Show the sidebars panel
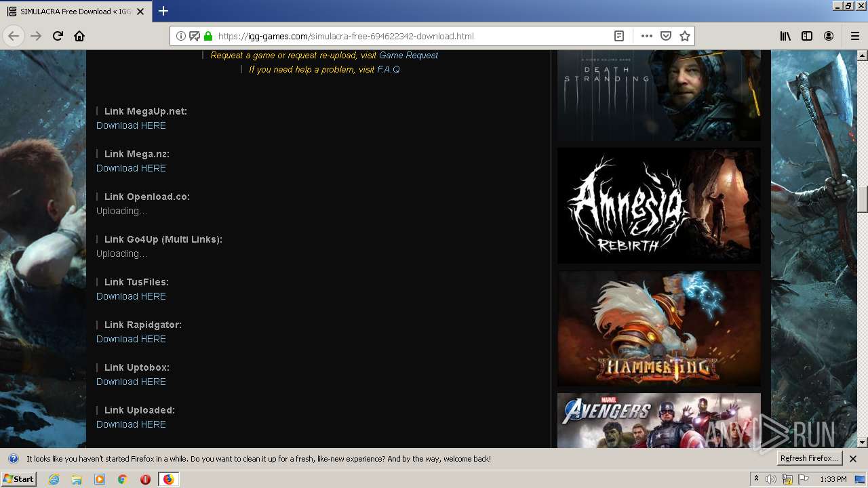Image resolution: width=868 pixels, height=488 pixels. coord(807,36)
